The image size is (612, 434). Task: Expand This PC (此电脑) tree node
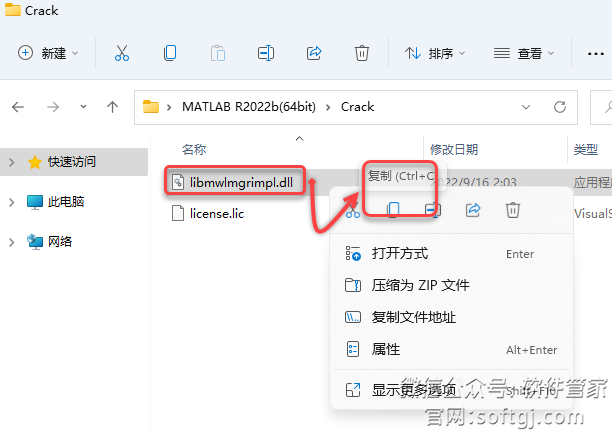tap(12, 202)
